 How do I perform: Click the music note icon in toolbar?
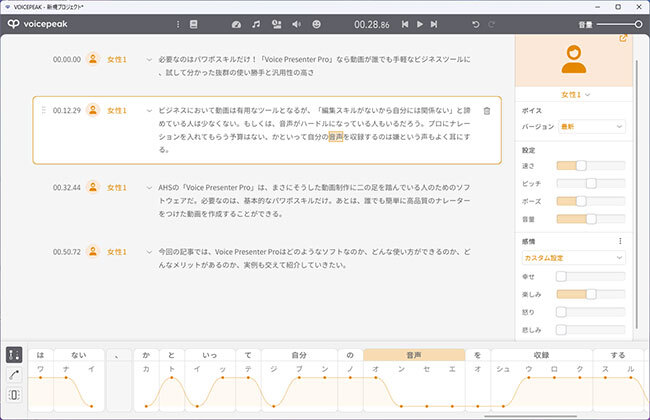tap(256, 23)
